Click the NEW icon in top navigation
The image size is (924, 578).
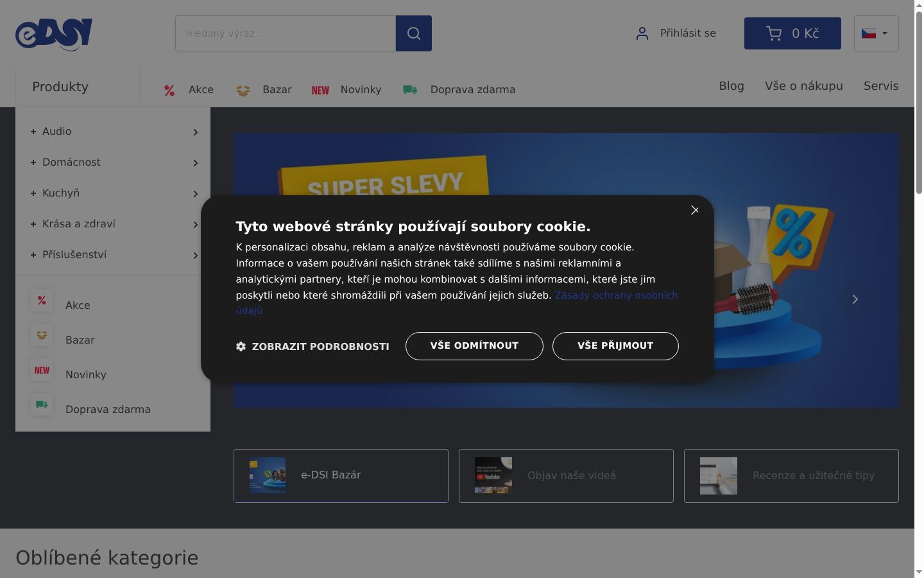[320, 91]
